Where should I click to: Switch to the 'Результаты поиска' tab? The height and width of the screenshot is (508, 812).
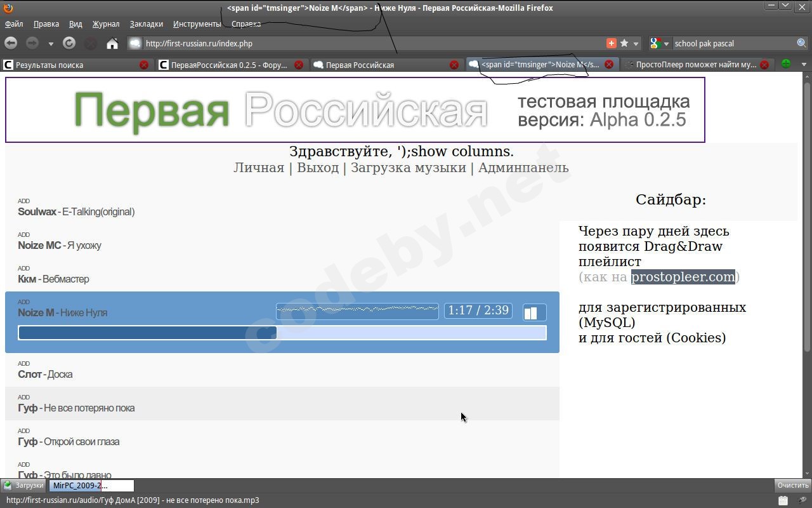click(77, 65)
